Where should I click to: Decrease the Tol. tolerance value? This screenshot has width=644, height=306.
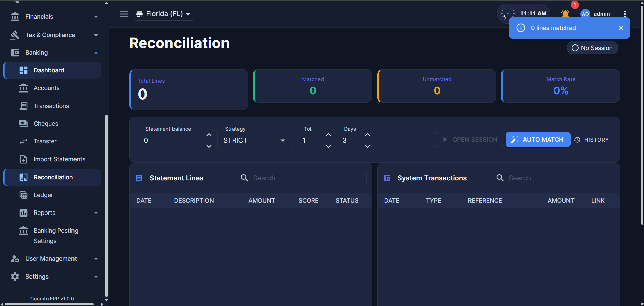click(x=328, y=146)
